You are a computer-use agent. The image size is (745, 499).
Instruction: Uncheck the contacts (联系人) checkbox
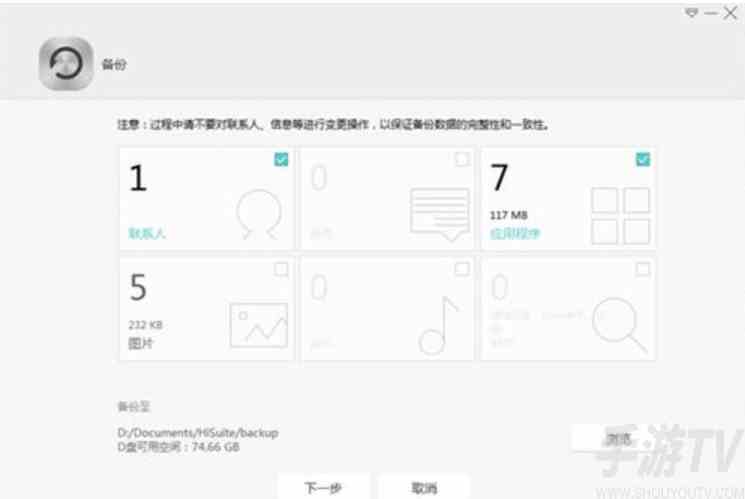[281, 159]
